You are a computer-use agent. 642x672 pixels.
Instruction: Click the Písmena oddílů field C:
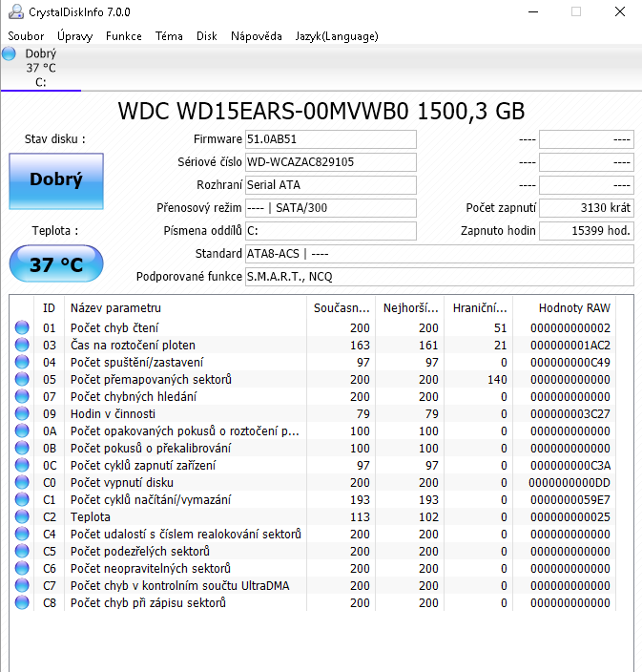point(331,231)
